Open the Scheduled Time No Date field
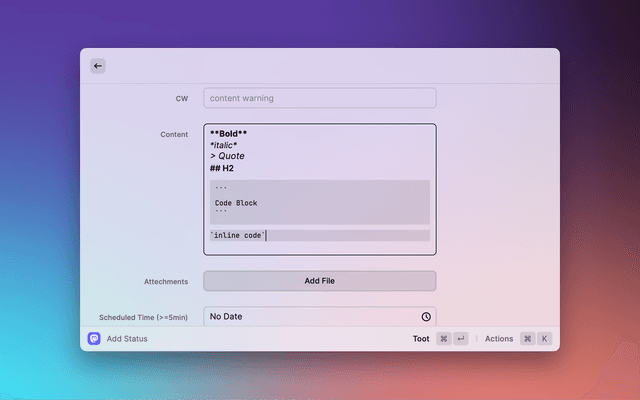640x400 pixels. pyautogui.click(x=310, y=317)
